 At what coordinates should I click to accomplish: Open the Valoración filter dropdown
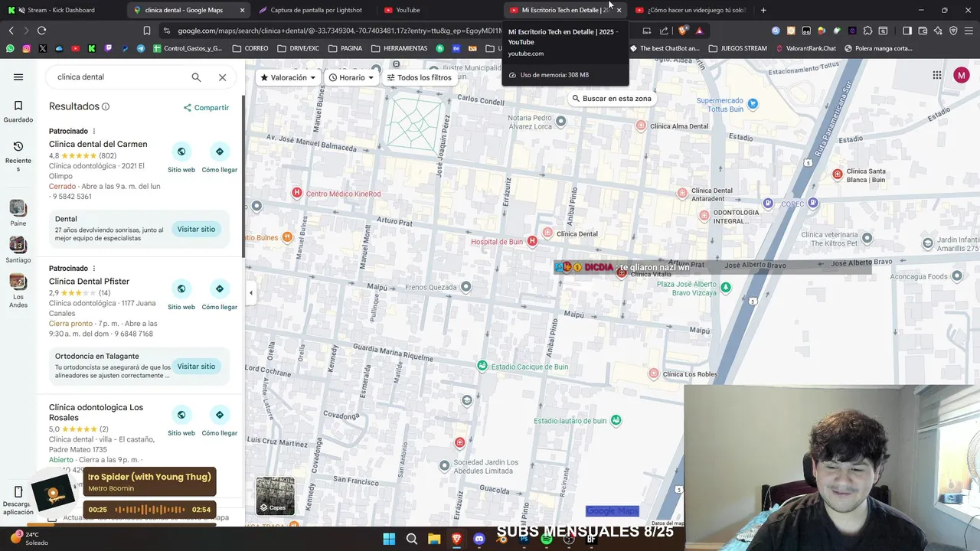click(288, 77)
